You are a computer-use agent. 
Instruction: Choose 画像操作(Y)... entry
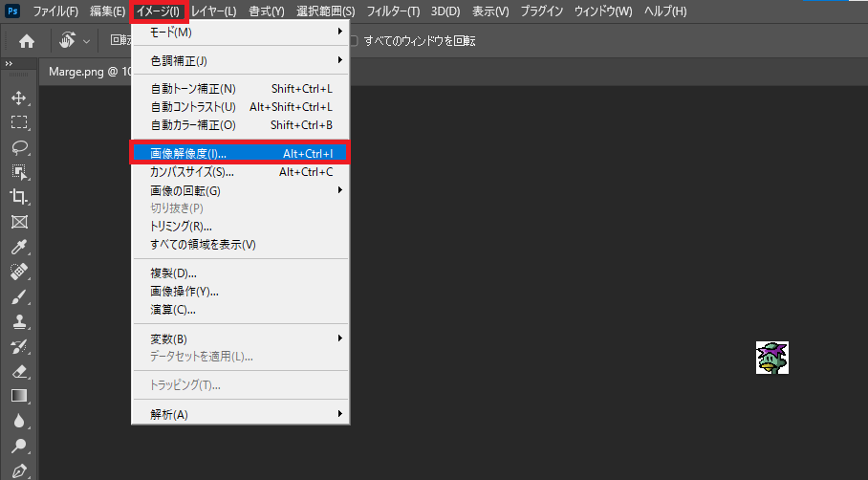tap(240, 292)
